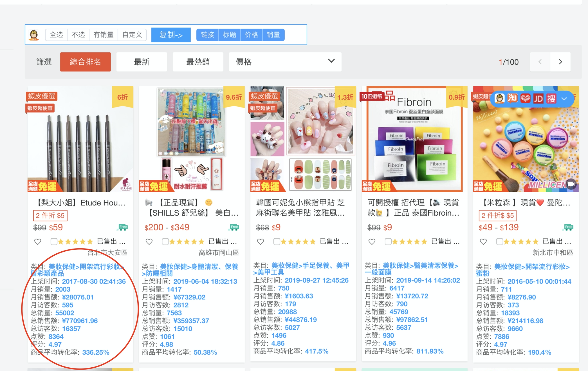588x371 pixels.
Task: Tick the checkbox on Etude House product
Action: (54, 241)
